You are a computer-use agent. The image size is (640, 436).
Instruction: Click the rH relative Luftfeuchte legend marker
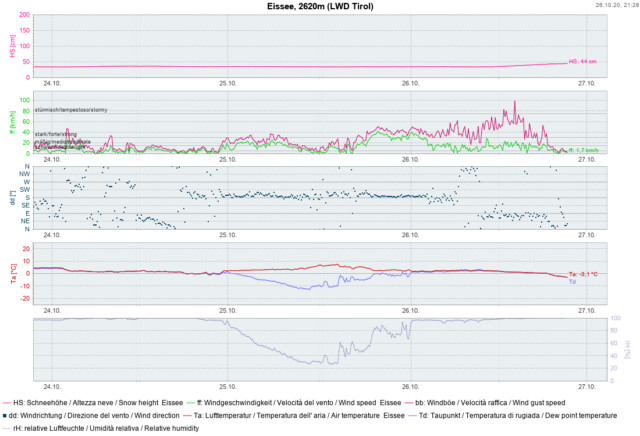click(x=5, y=428)
